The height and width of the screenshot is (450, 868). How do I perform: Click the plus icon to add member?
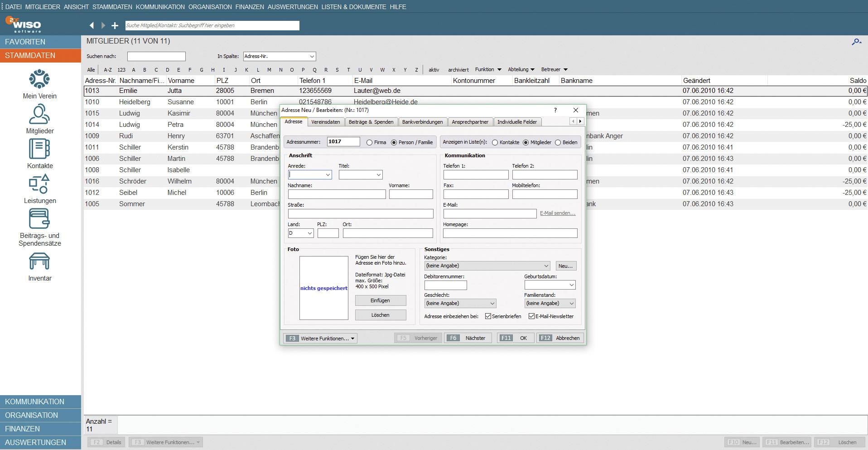pos(115,26)
